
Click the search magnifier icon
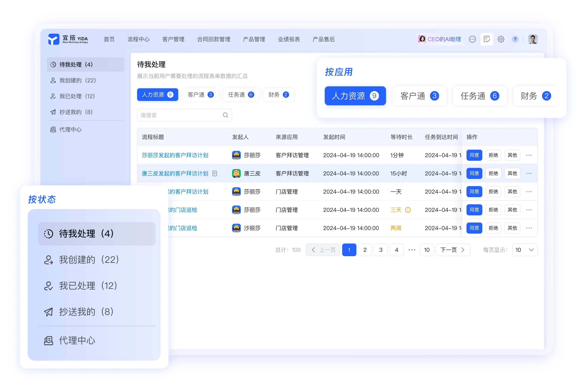coord(225,115)
